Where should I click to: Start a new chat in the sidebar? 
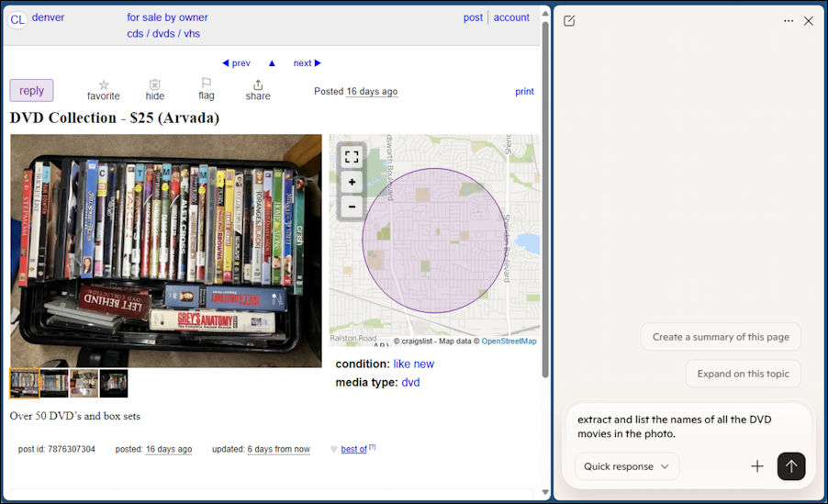[569, 21]
